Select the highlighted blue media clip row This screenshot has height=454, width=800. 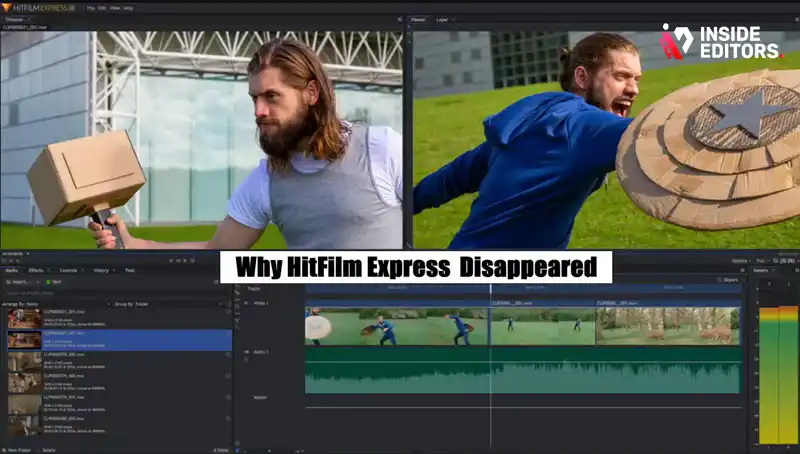119,340
